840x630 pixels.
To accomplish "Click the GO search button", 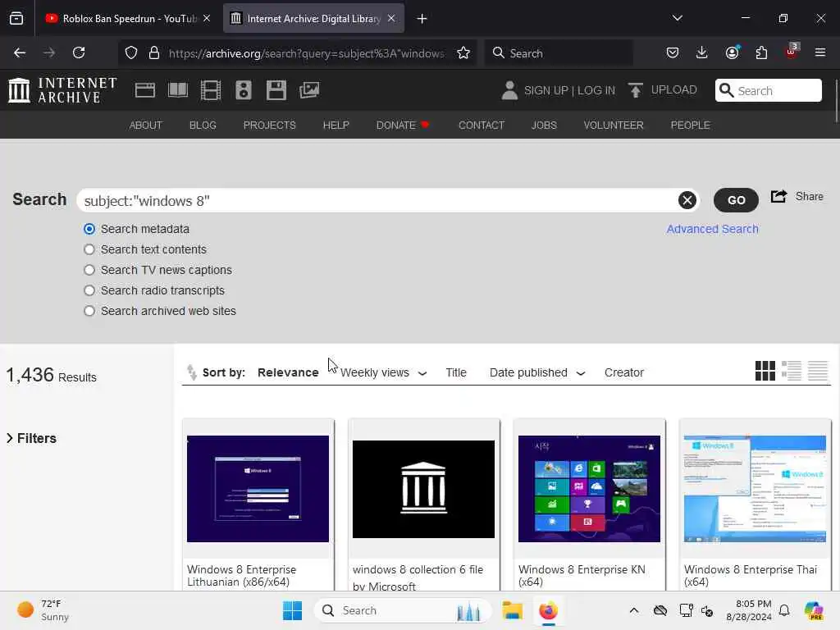I will [x=736, y=200].
